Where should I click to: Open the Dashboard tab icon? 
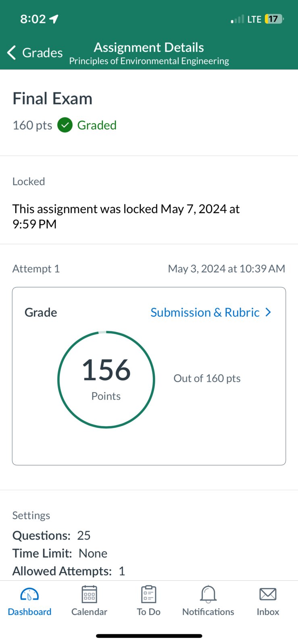click(29, 594)
